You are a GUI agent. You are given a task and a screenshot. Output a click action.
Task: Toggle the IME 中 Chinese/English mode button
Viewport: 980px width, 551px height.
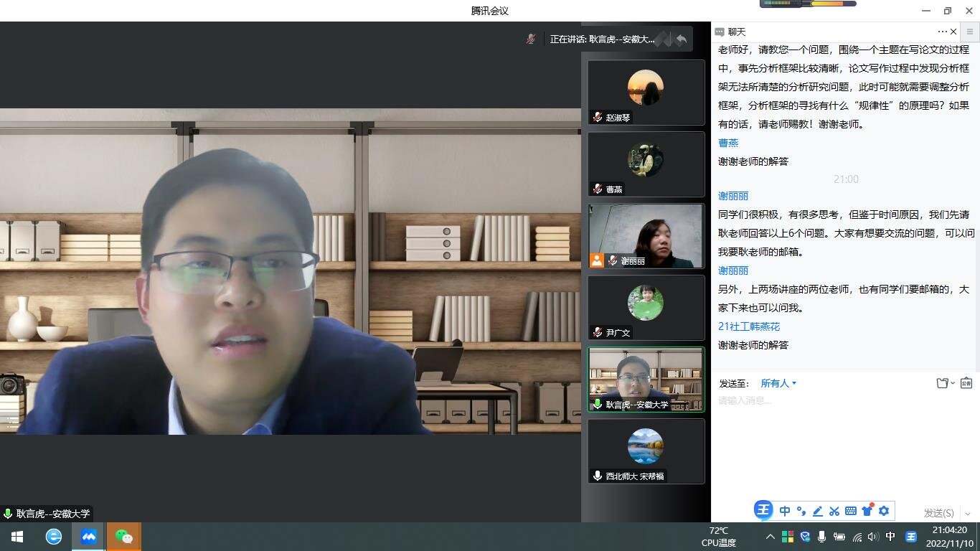[785, 511]
